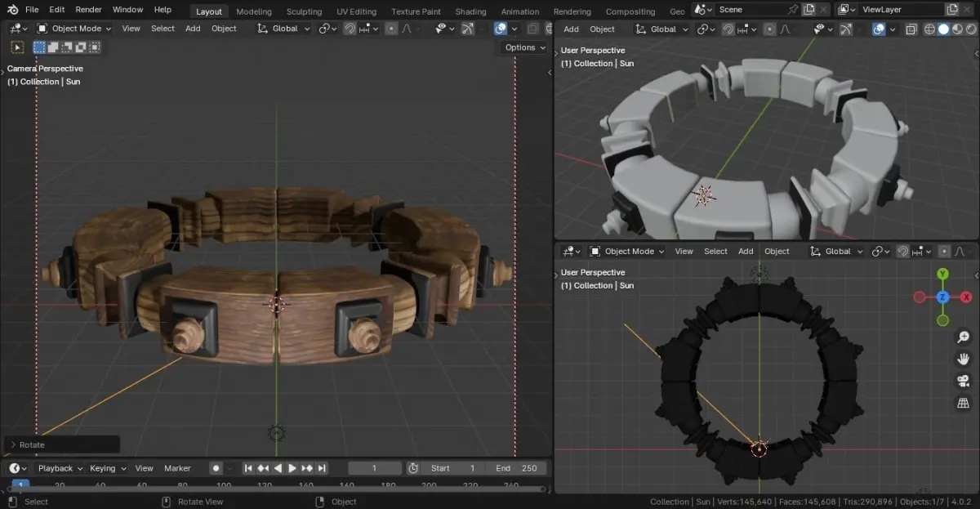Click the green Y axis gizmo
Viewport: 980px width, 509px height.
pyautogui.click(x=942, y=274)
